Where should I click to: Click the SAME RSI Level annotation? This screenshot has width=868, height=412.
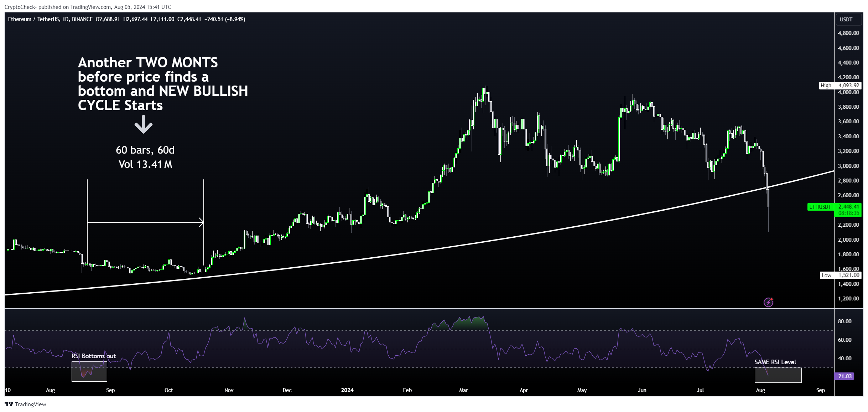(775, 362)
